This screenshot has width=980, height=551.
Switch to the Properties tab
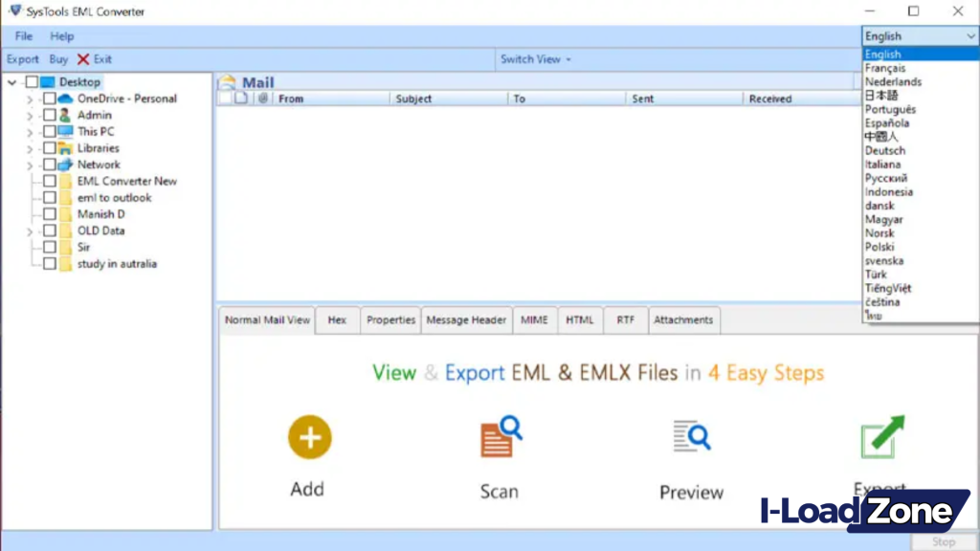tap(390, 320)
